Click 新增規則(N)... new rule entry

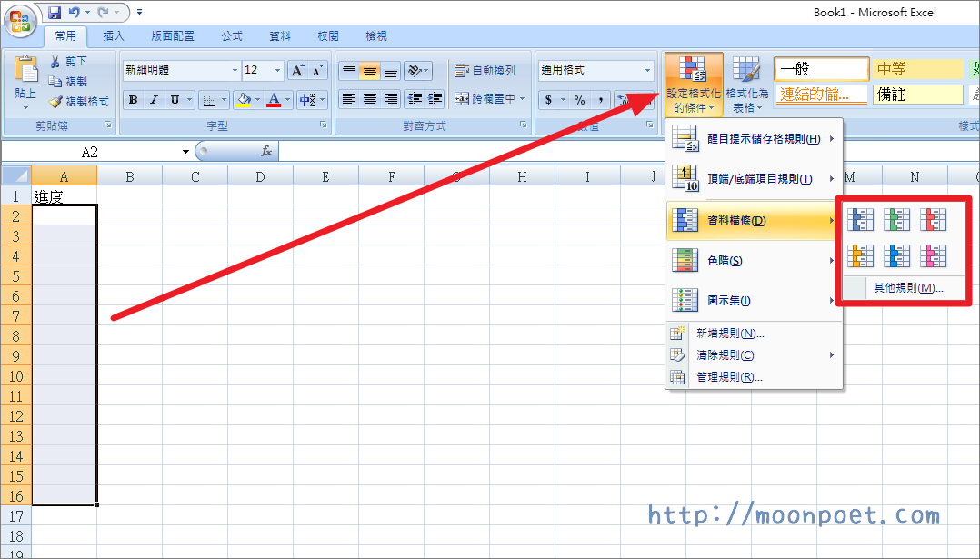pyautogui.click(x=729, y=334)
